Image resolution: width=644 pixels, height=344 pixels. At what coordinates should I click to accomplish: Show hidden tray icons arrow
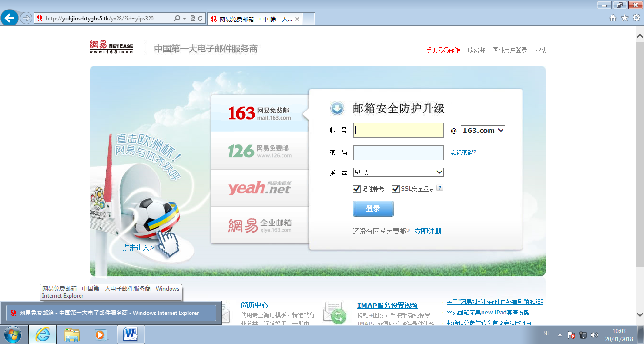tap(560, 335)
